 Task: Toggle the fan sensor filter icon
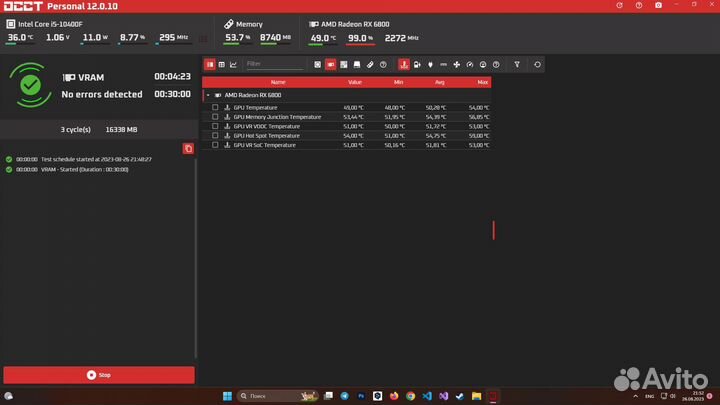click(456, 65)
